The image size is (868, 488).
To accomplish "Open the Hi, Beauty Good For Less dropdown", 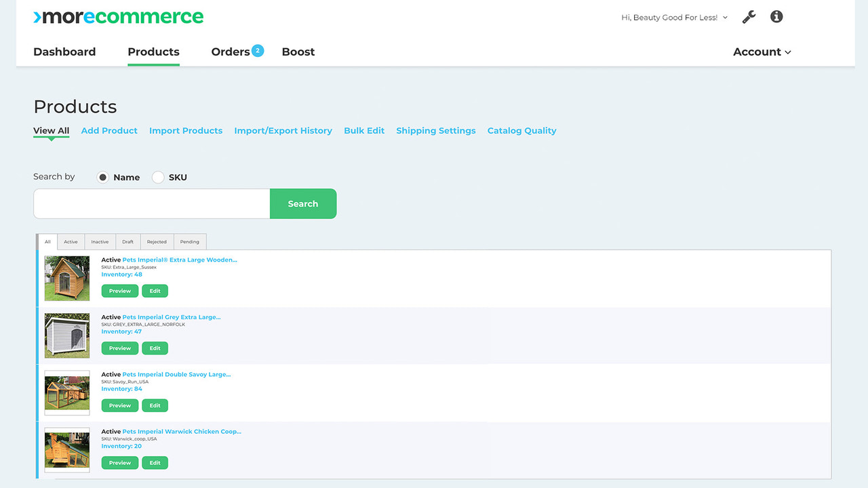I will click(673, 17).
